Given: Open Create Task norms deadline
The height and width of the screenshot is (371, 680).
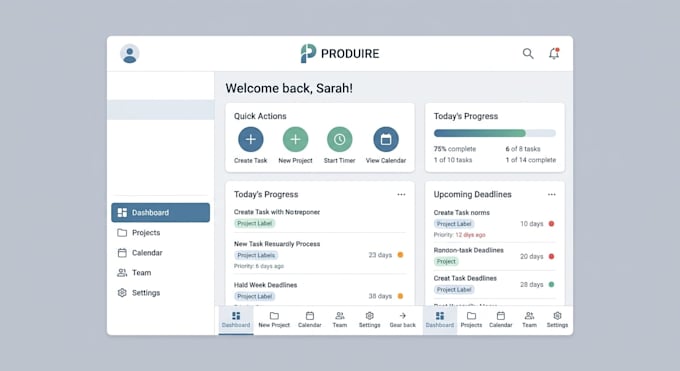Looking at the screenshot, I should coord(461,213).
